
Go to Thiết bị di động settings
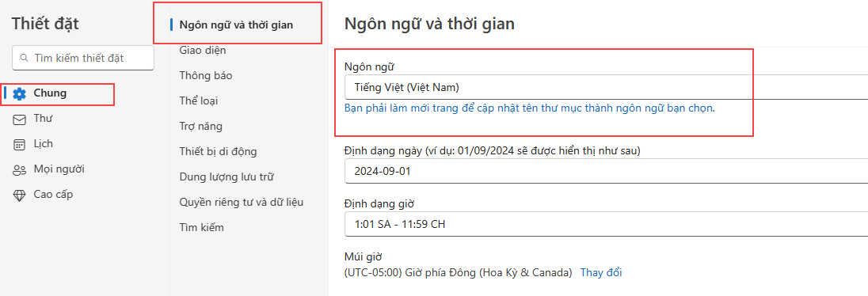[x=218, y=152]
